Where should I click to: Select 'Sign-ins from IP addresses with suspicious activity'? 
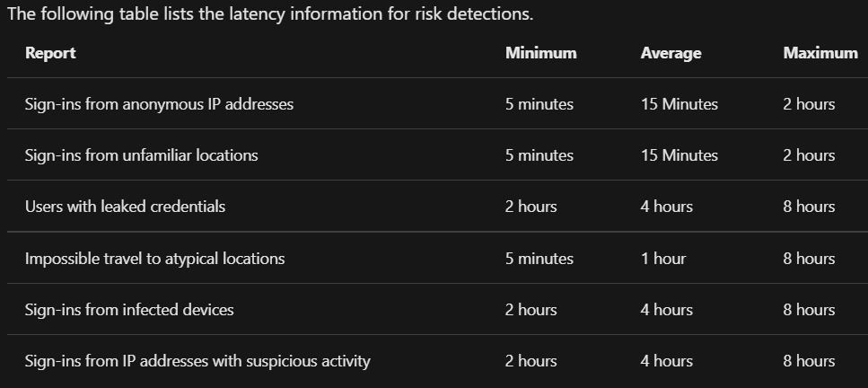[x=197, y=361]
